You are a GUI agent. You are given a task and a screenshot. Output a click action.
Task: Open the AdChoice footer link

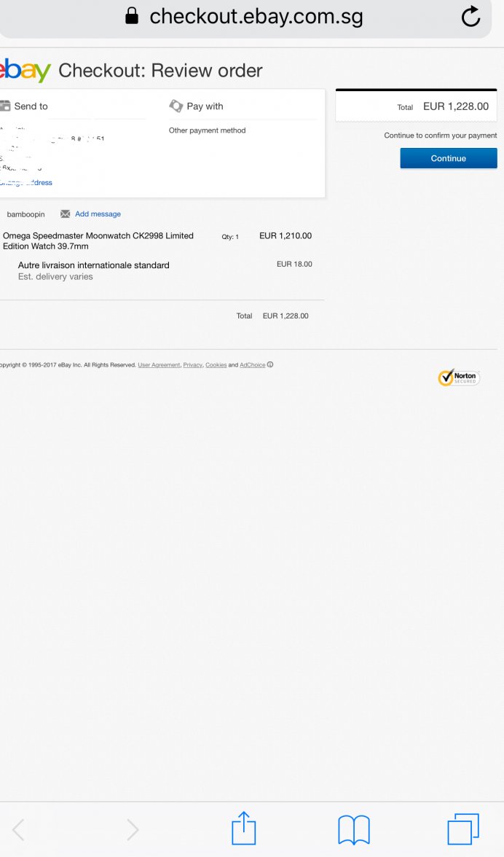(252, 364)
